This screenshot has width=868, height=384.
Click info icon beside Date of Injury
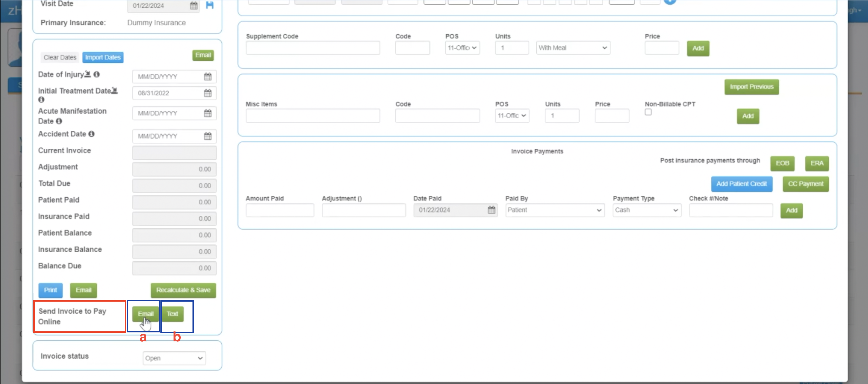tap(97, 74)
